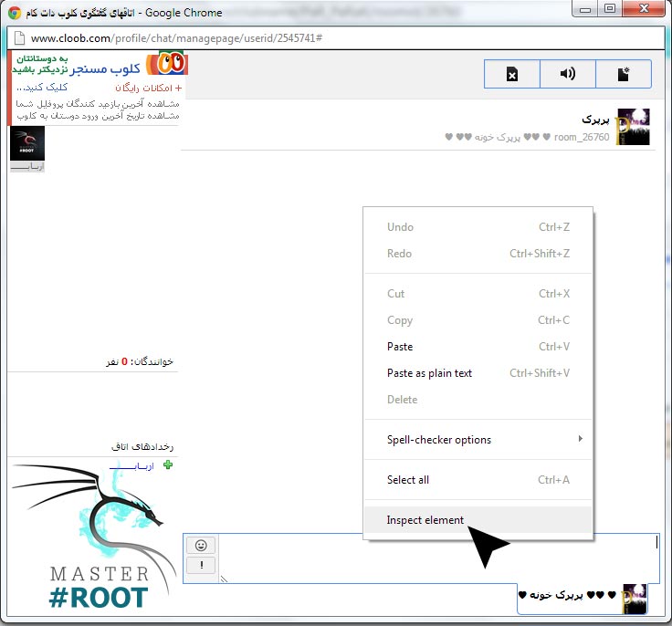Click the text area resize grip
Screen dimensions: 672x626
point(224,579)
